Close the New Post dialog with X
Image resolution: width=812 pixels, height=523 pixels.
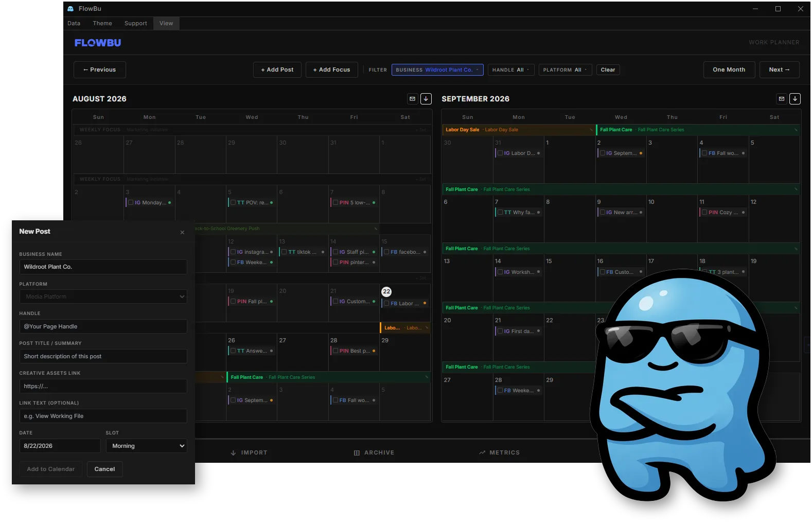[182, 233]
